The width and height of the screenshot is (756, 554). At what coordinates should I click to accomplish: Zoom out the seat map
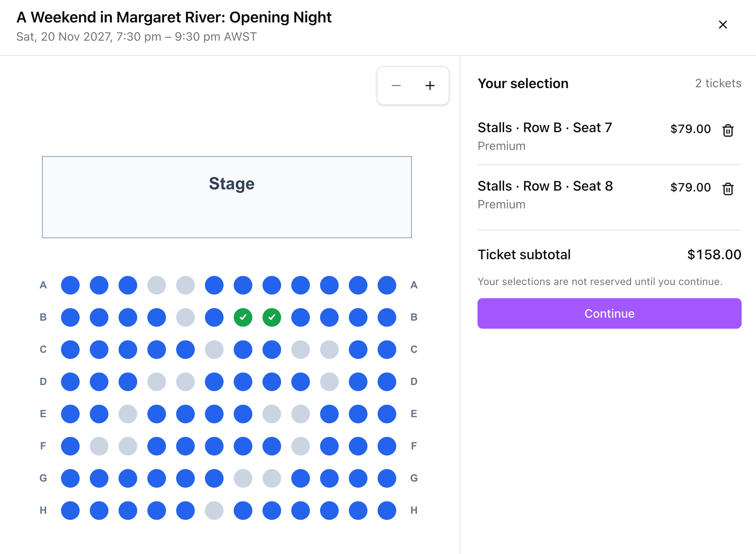click(x=396, y=86)
